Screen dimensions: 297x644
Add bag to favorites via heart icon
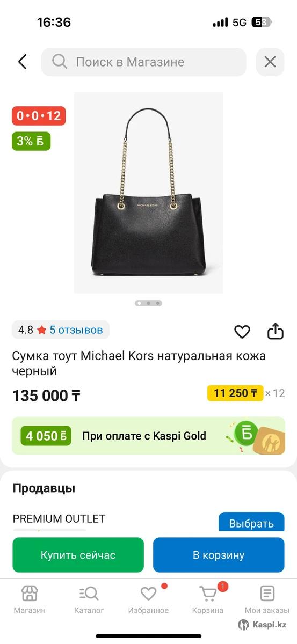242,332
